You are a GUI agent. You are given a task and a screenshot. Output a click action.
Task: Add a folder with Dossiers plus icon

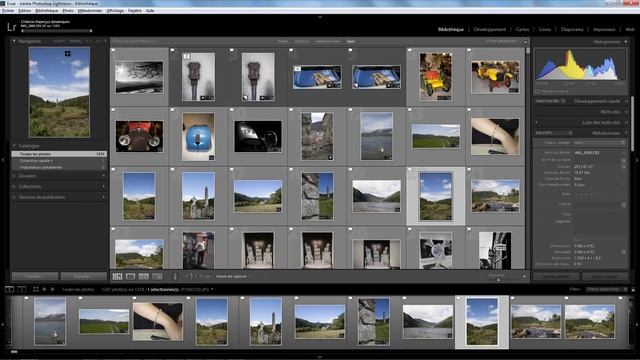pyautogui.click(x=104, y=176)
